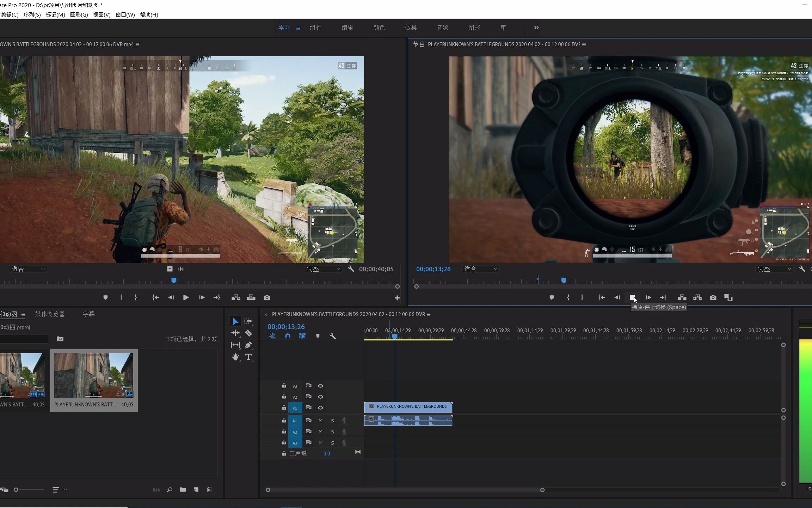Solo audio track A2

332,432
